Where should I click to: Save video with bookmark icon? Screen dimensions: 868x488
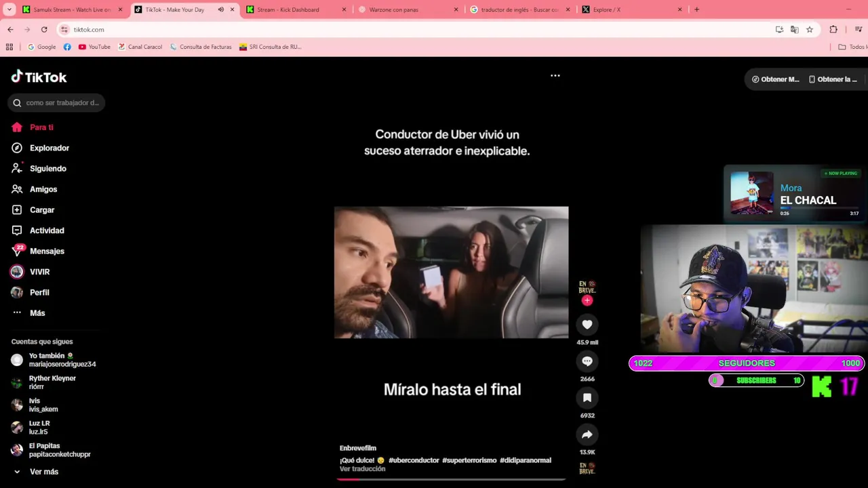(587, 398)
